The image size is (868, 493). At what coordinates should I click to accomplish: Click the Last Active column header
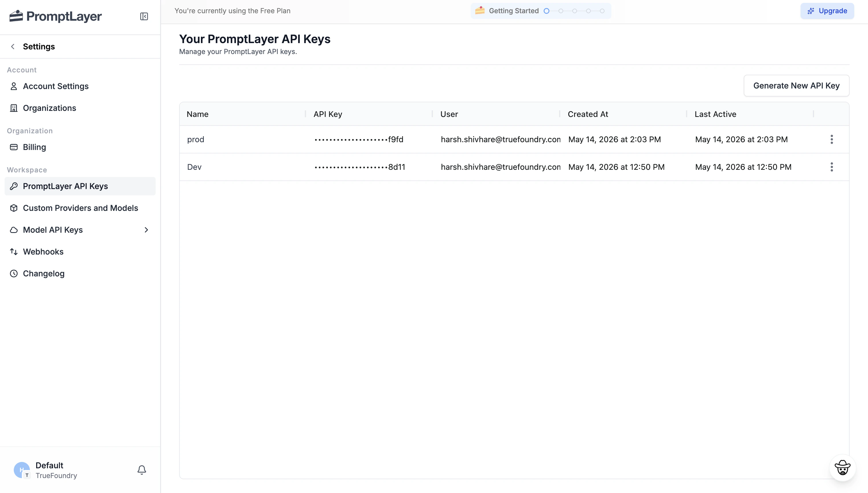[x=716, y=114]
